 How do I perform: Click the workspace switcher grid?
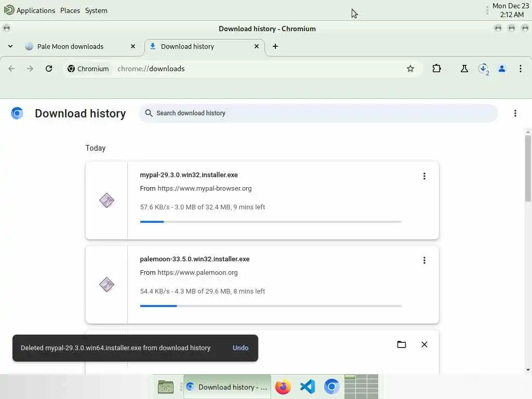click(x=361, y=387)
